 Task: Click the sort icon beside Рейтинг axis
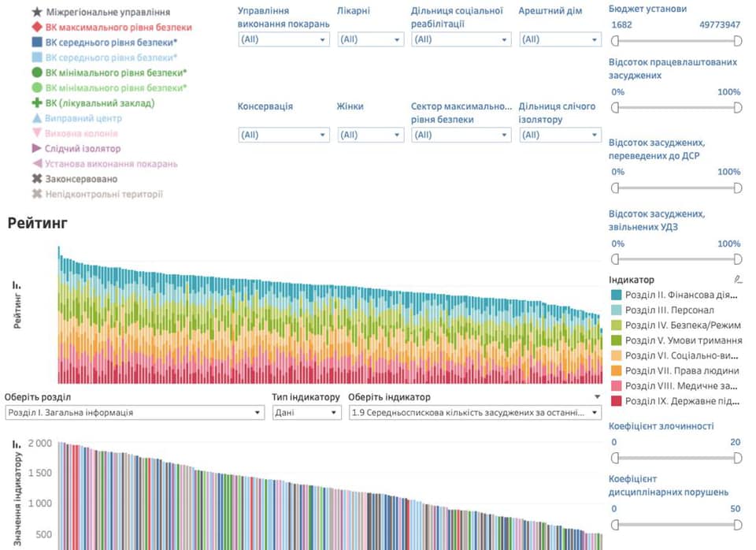17,286
